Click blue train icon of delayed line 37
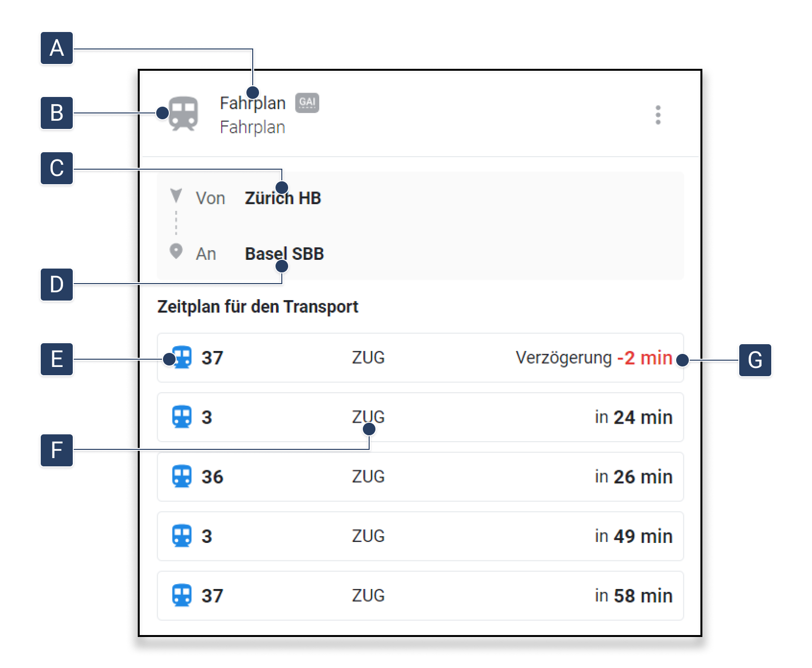 182,358
